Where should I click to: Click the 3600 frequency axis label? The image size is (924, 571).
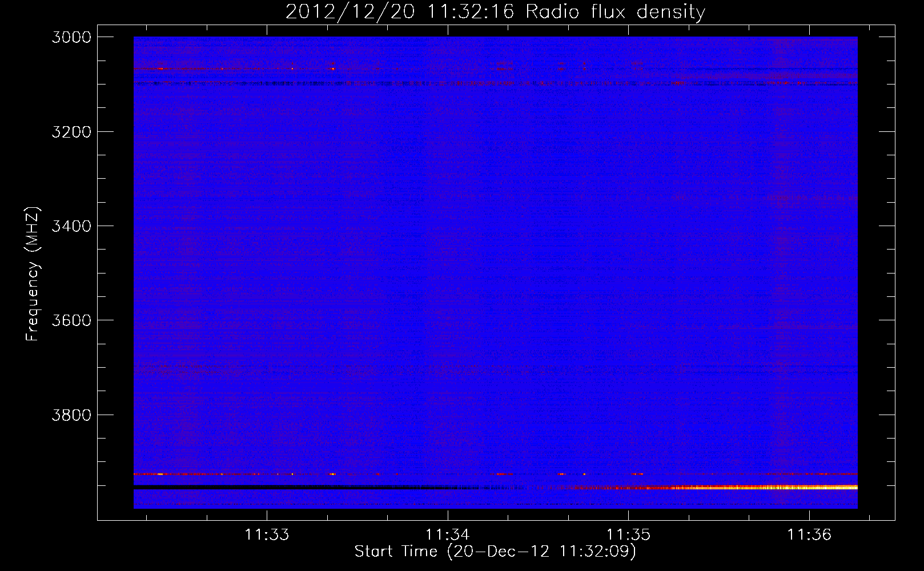coord(71,320)
